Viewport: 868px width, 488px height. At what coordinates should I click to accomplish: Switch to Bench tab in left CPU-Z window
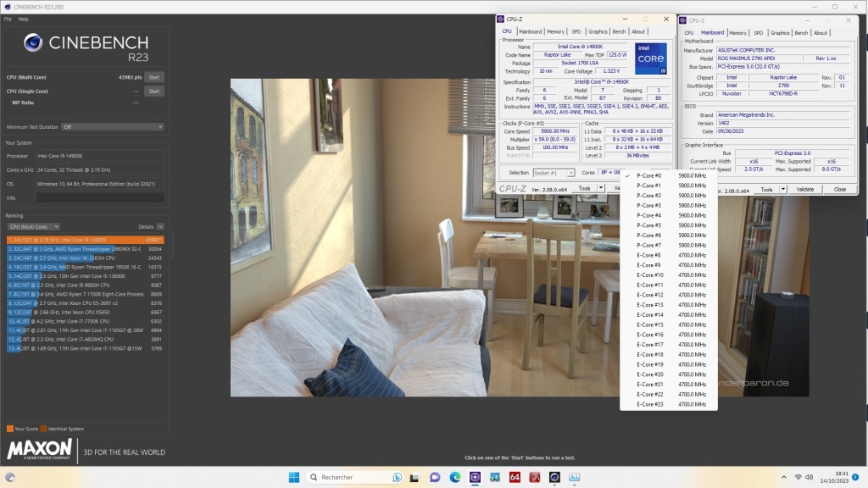(619, 31)
